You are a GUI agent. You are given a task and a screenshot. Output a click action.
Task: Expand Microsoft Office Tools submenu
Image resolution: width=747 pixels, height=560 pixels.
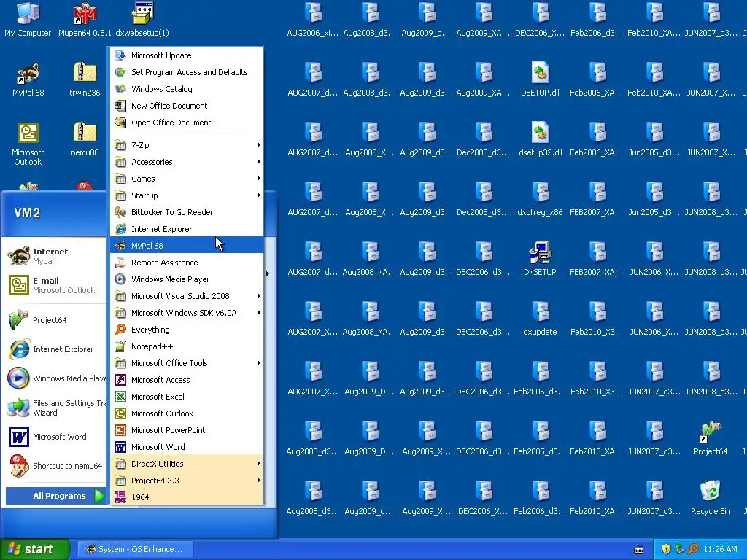[x=187, y=363]
